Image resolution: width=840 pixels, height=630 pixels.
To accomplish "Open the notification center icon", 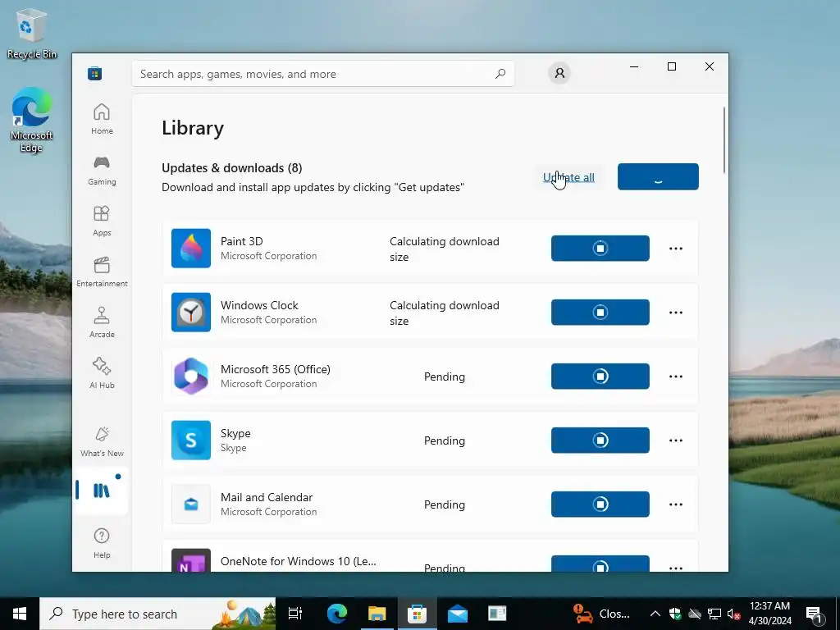I will [x=815, y=614].
